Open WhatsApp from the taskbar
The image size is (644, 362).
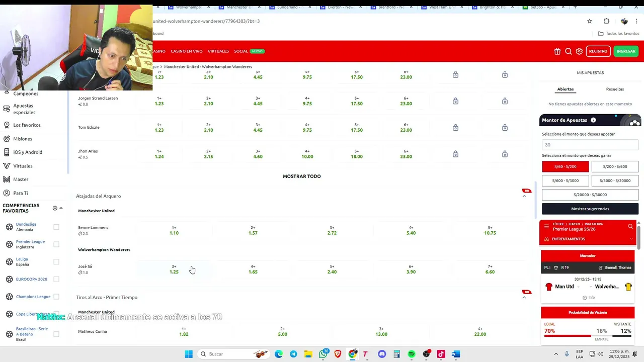click(324, 354)
